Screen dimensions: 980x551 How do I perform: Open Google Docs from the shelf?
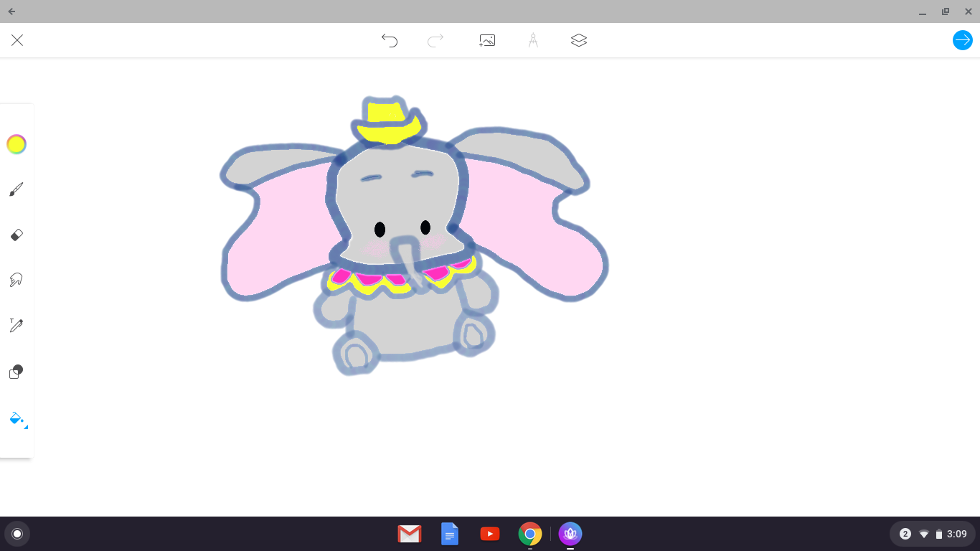(x=450, y=534)
